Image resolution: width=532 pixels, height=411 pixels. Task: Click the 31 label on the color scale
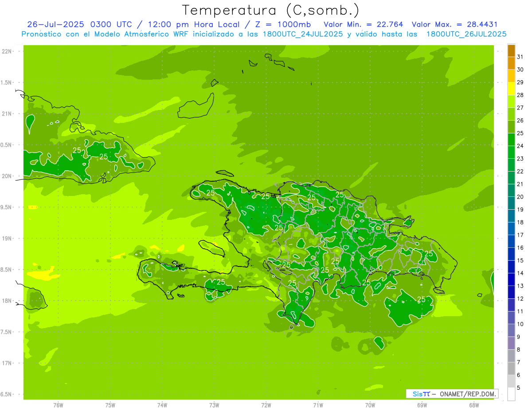pos(520,57)
